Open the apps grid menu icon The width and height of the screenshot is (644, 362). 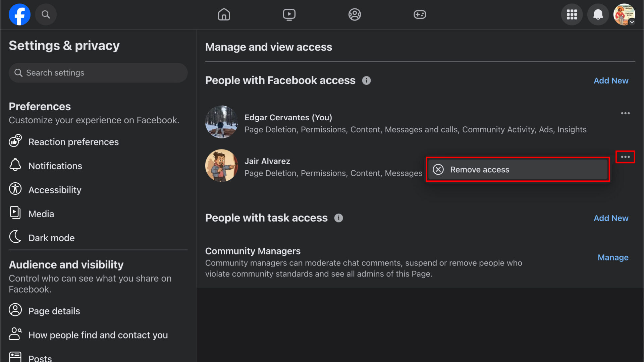(x=572, y=14)
